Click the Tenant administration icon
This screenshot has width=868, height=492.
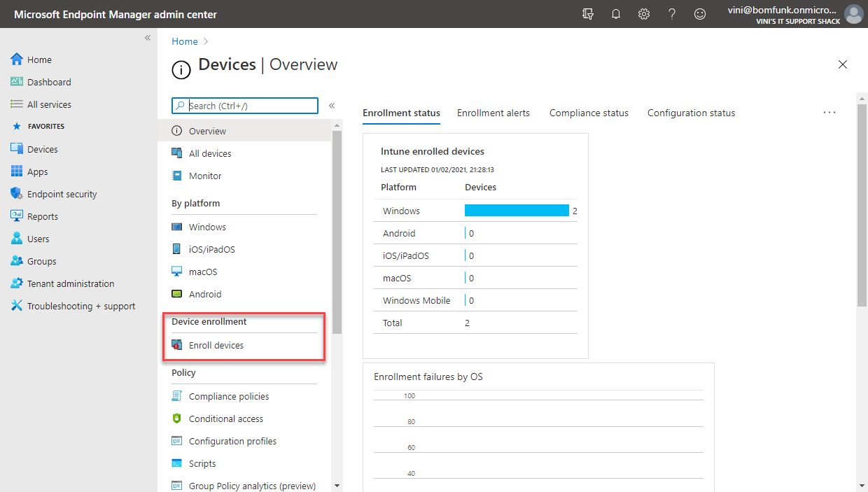click(x=17, y=283)
